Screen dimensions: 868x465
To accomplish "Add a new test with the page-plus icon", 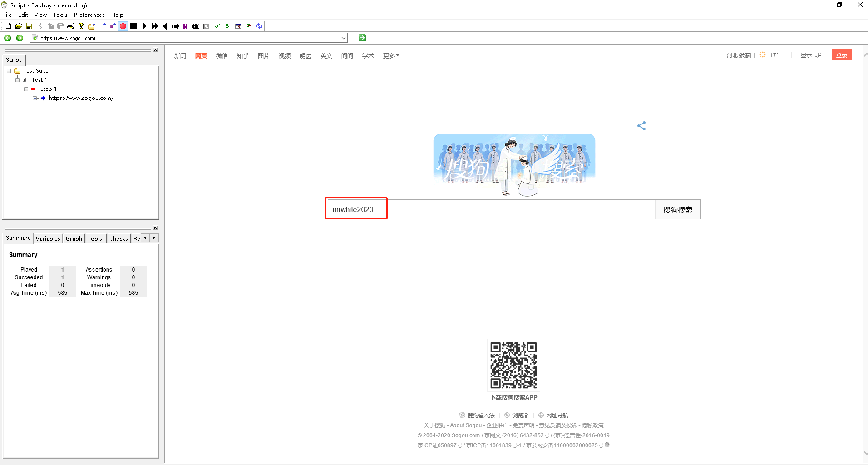I will (103, 26).
